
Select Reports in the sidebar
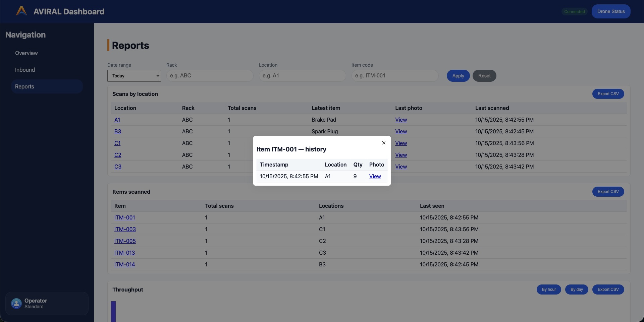24,86
